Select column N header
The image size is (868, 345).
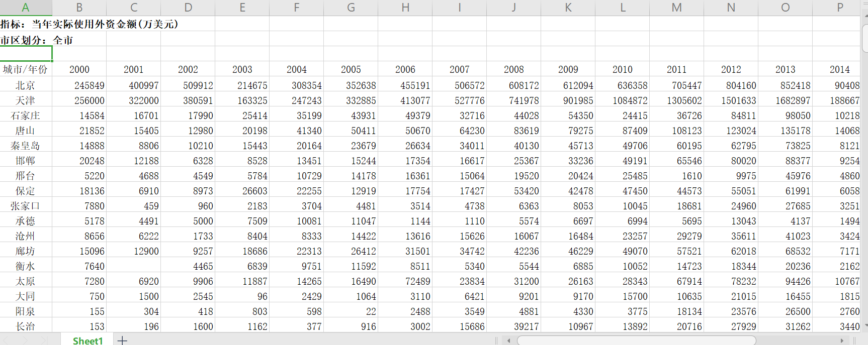point(731,8)
